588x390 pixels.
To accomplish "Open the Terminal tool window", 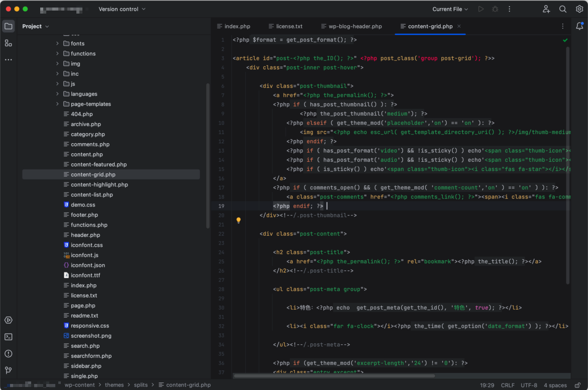I will (x=8, y=336).
